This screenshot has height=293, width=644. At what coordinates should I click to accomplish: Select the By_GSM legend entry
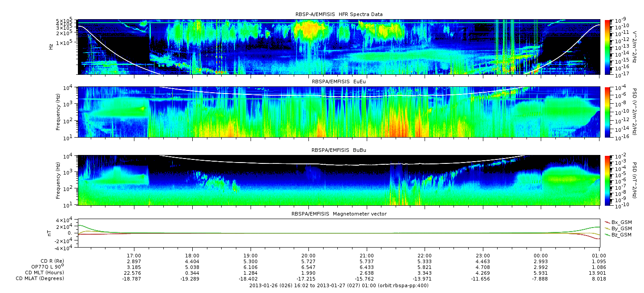[621, 228]
